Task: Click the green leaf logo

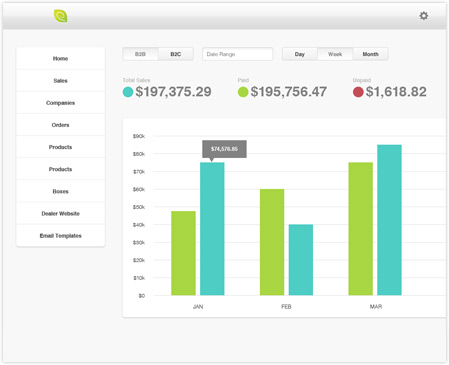Action: (61, 16)
